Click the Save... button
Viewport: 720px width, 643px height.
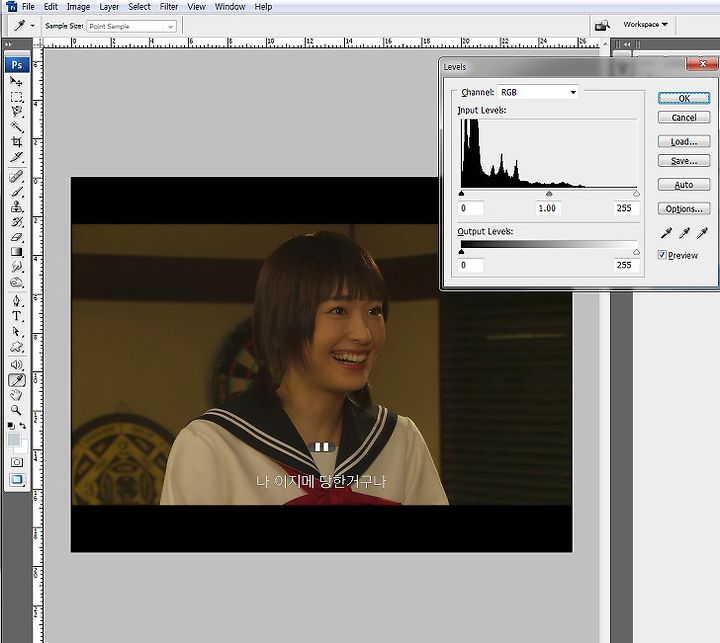pyautogui.click(x=684, y=161)
